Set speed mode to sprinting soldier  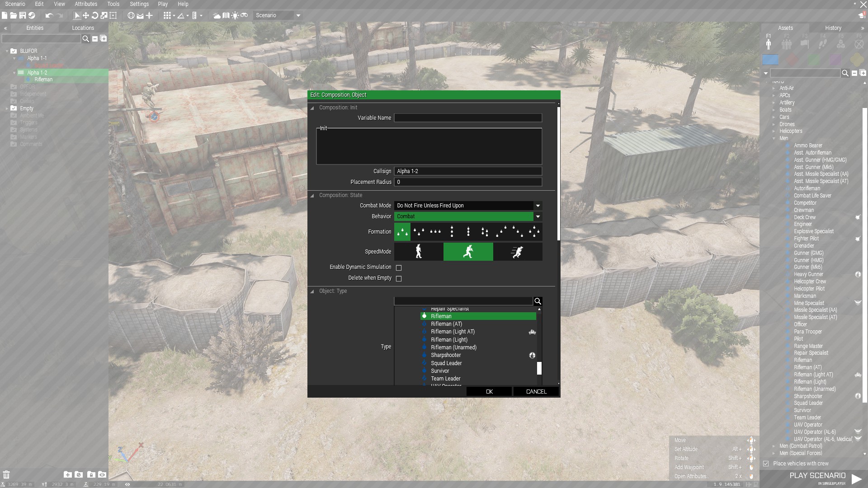(517, 252)
